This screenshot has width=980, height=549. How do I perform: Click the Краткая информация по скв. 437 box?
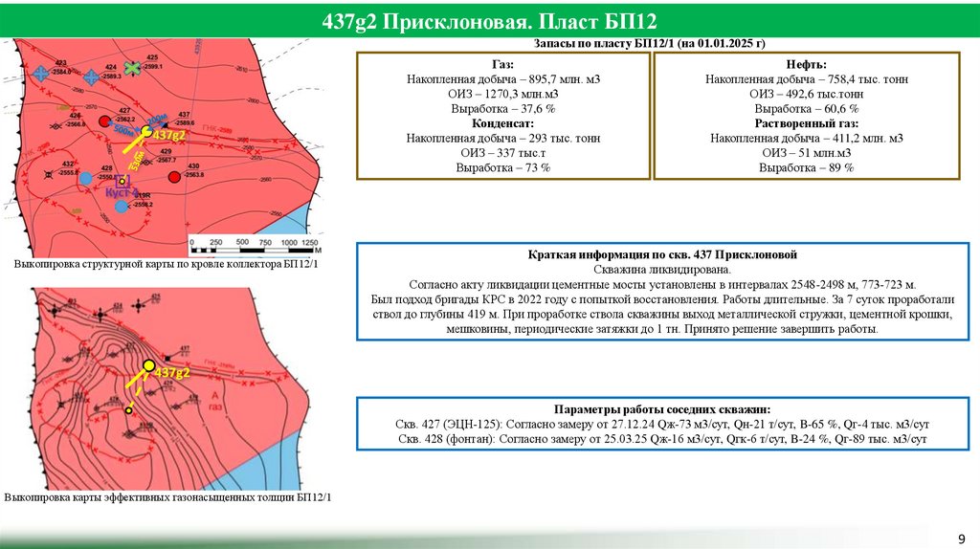662,292
